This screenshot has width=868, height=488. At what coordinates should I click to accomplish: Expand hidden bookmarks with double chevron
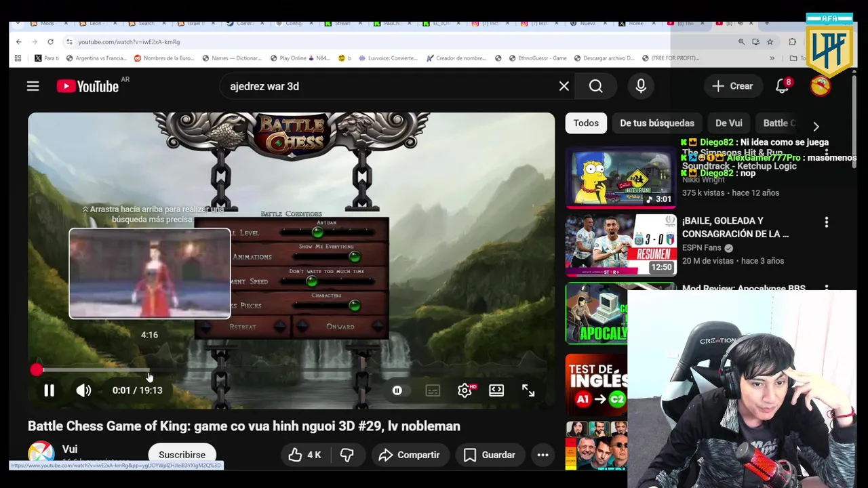(x=772, y=58)
